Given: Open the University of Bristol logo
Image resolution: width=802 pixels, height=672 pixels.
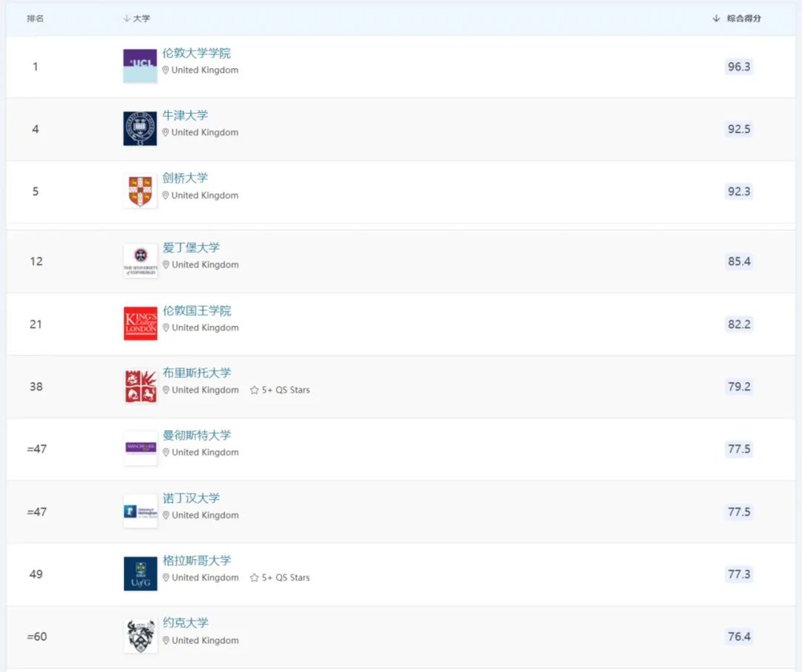Looking at the screenshot, I should point(140,386).
